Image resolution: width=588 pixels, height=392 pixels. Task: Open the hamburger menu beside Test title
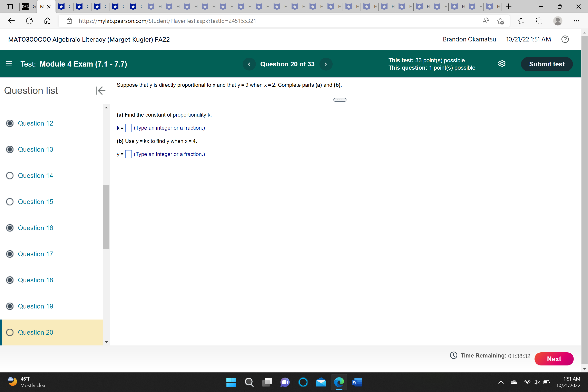[x=9, y=64]
